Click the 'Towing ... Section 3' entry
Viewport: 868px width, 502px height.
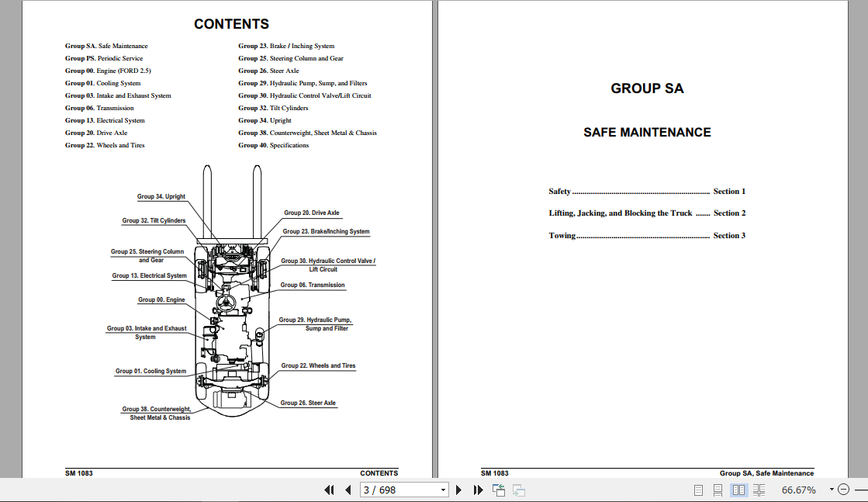click(647, 235)
